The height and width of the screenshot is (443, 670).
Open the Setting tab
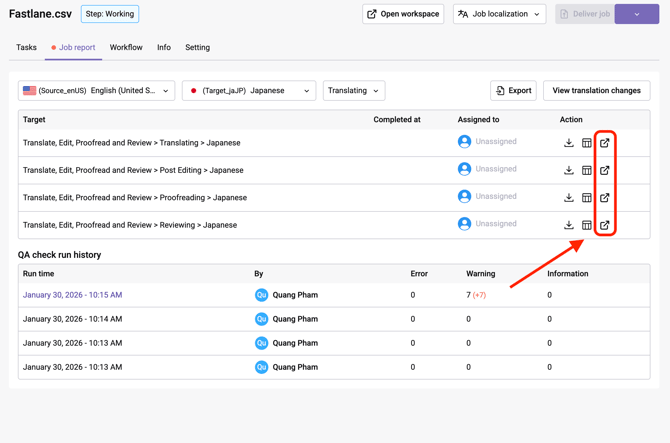(197, 47)
